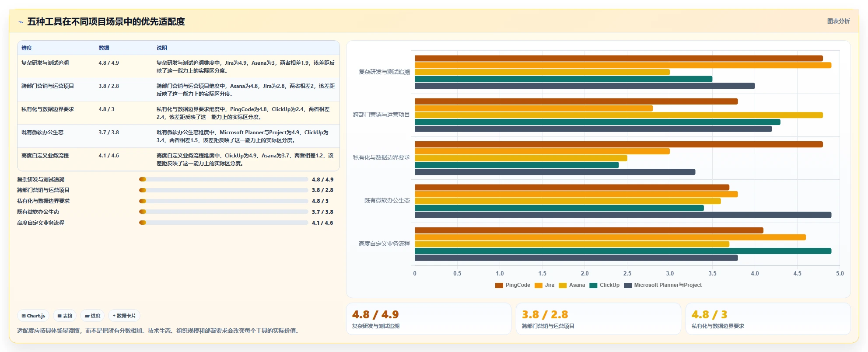Viewport: 868px width, 352px height.
Task: Click the progress bar for 私有化与数据边界要求
Action: click(224, 201)
